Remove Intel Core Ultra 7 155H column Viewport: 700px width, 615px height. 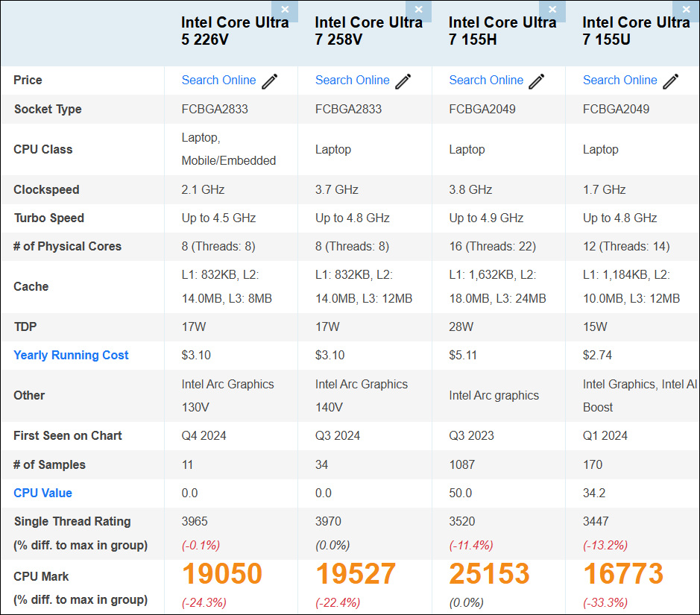[x=552, y=10]
